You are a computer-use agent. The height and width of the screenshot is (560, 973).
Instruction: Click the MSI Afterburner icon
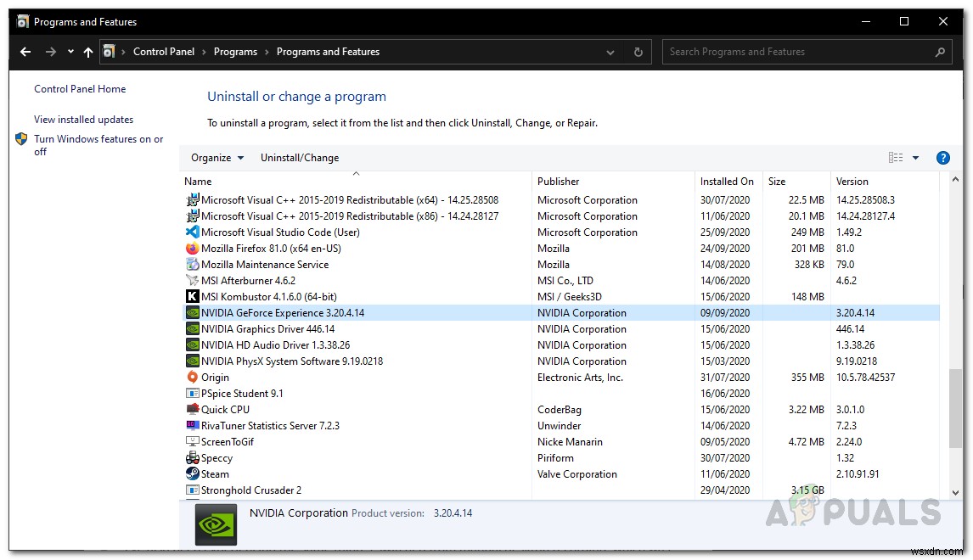click(193, 280)
